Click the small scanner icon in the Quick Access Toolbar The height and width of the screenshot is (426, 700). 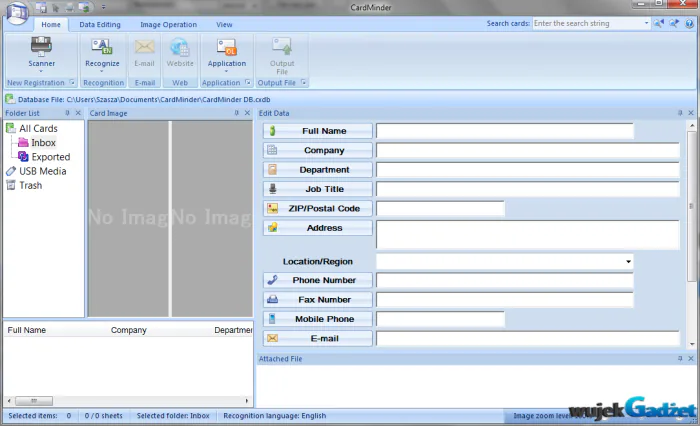[x=70, y=8]
